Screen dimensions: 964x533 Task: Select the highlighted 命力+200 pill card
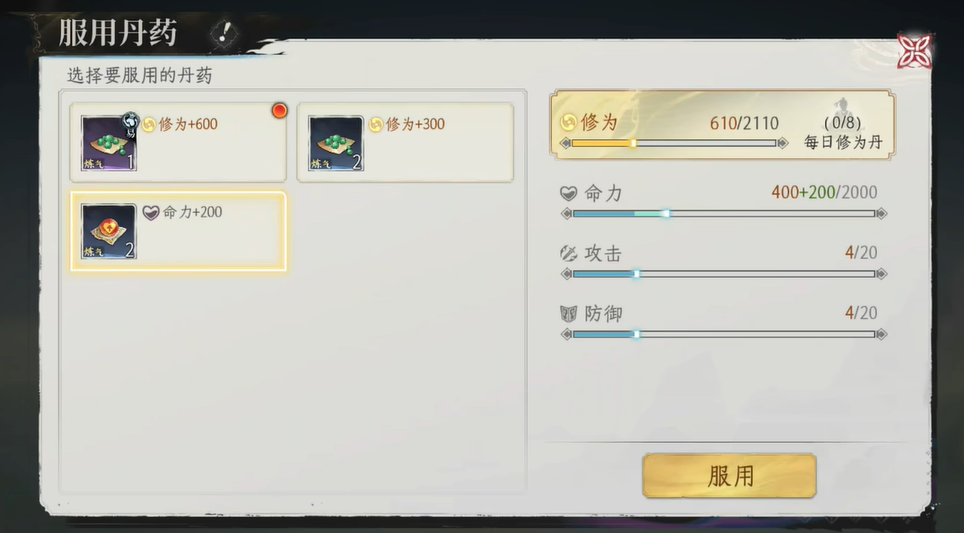178,231
